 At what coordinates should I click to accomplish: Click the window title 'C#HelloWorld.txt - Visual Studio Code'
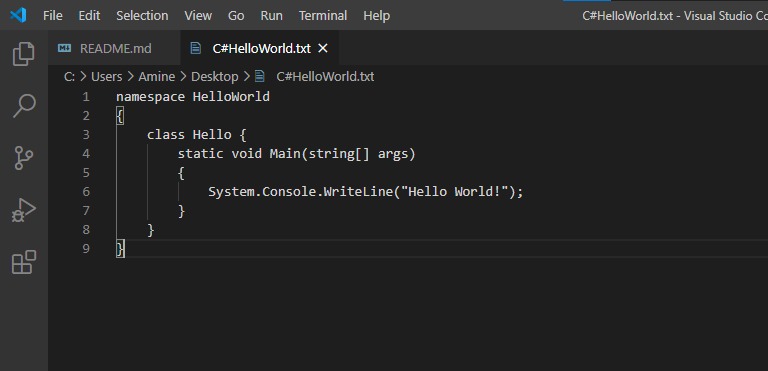pyautogui.click(x=675, y=16)
